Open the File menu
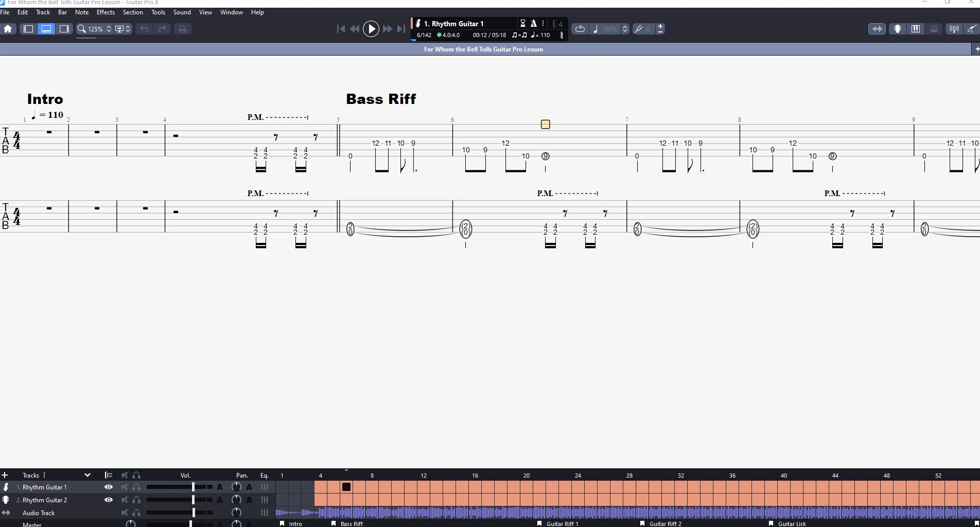 (5, 12)
